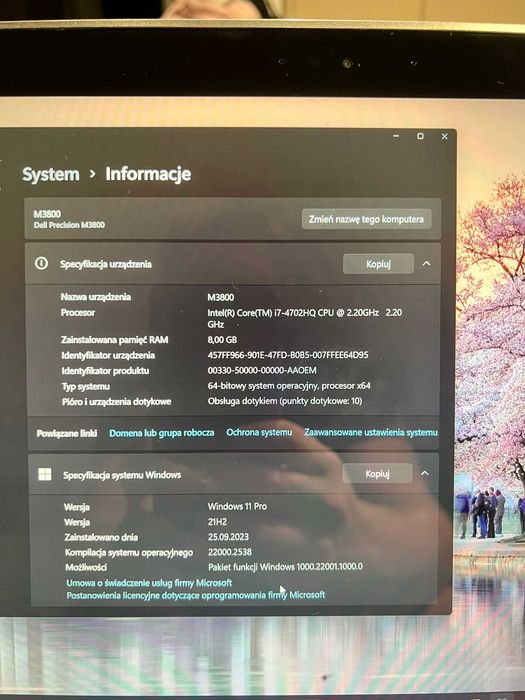This screenshot has height=700, width=525.
Task: Close the Settings window
Action: (x=444, y=137)
